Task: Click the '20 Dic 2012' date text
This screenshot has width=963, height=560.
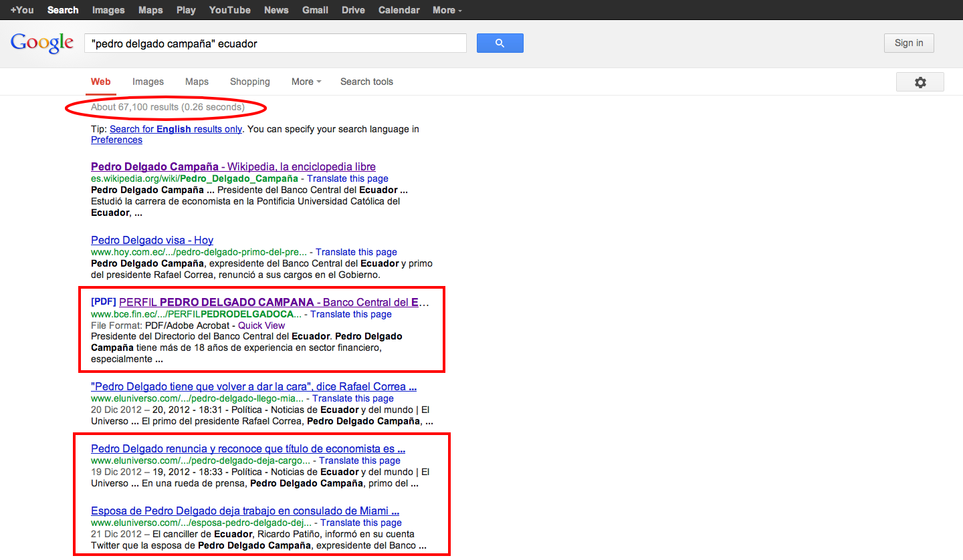Action: coord(116,410)
